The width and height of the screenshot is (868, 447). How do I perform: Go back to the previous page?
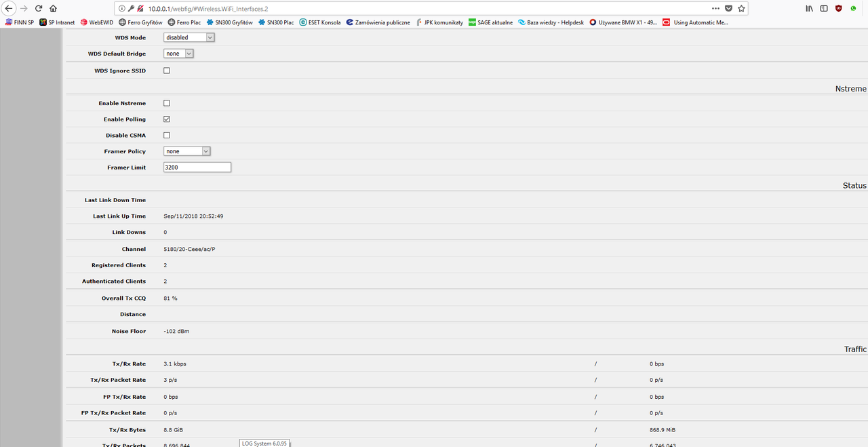pos(8,8)
